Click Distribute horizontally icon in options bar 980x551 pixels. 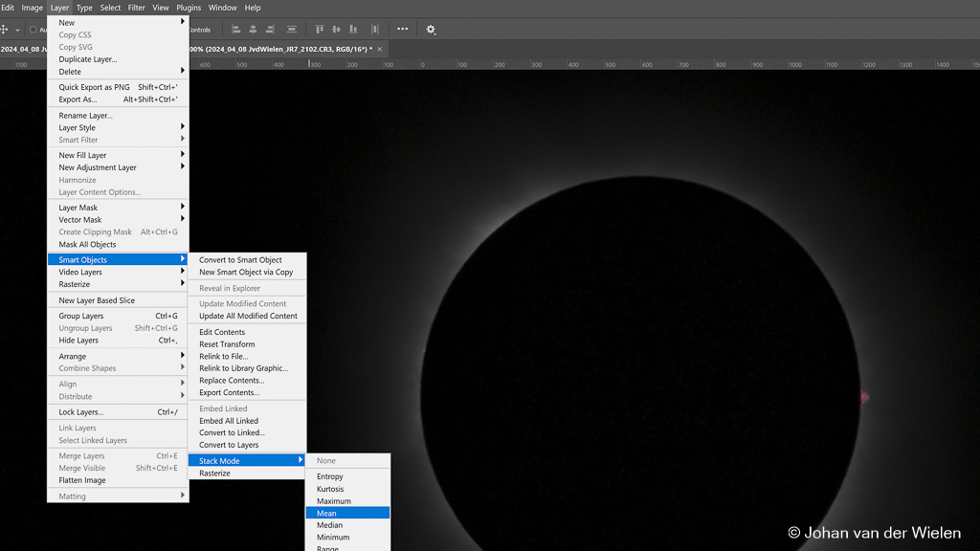[375, 30]
